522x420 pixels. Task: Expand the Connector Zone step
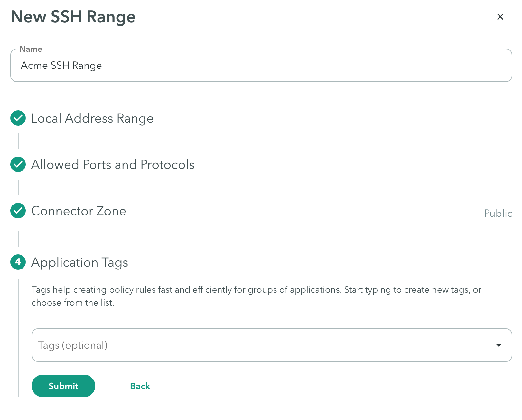tap(79, 211)
